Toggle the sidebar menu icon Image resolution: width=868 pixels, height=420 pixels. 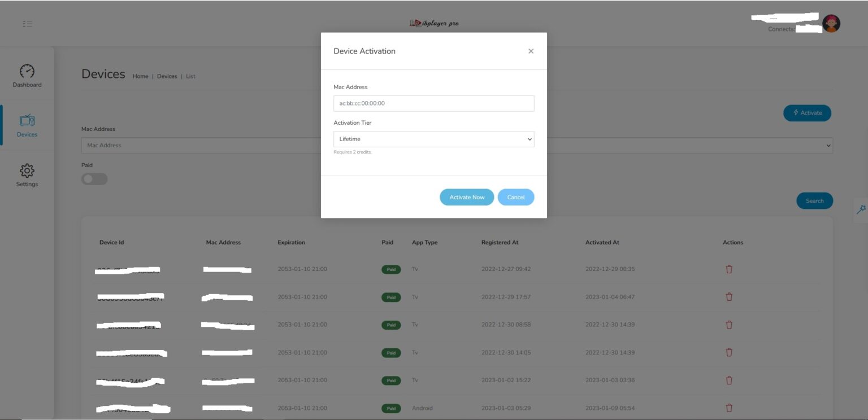[27, 24]
